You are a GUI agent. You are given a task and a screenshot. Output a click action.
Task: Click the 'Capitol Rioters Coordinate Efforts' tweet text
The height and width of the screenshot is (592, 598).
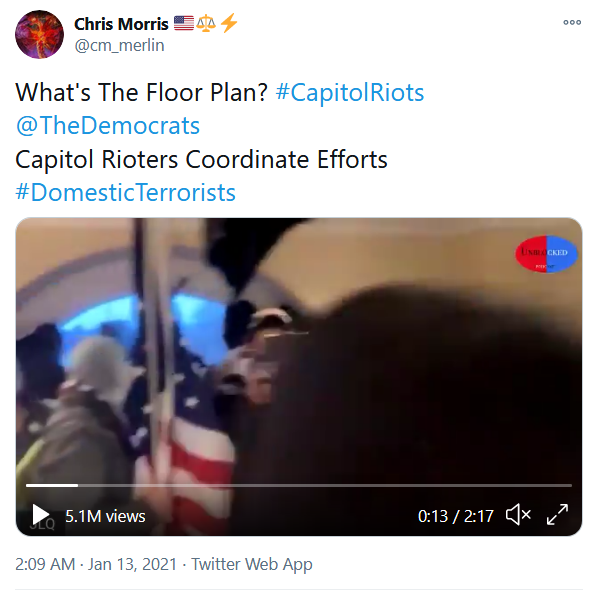click(x=201, y=159)
